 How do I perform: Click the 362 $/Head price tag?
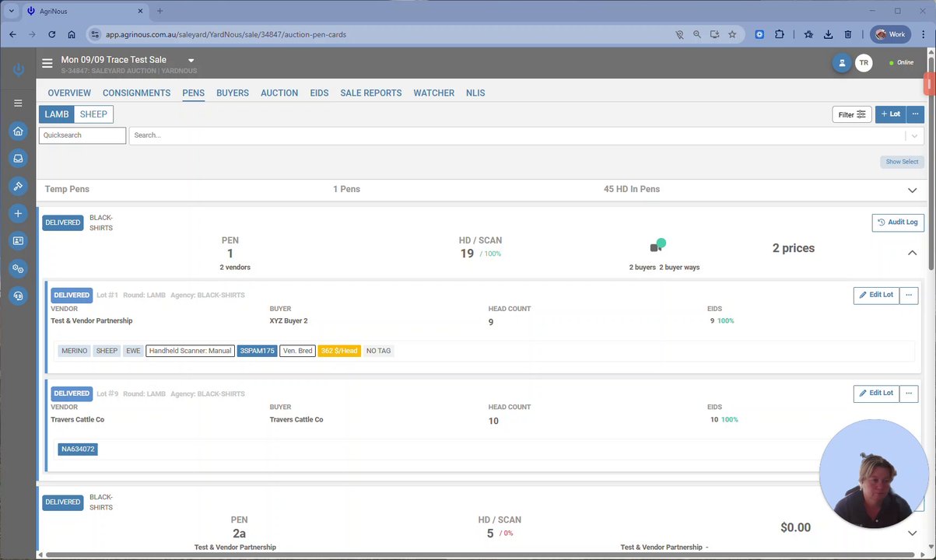pyautogui.click(x=339, y=351)
